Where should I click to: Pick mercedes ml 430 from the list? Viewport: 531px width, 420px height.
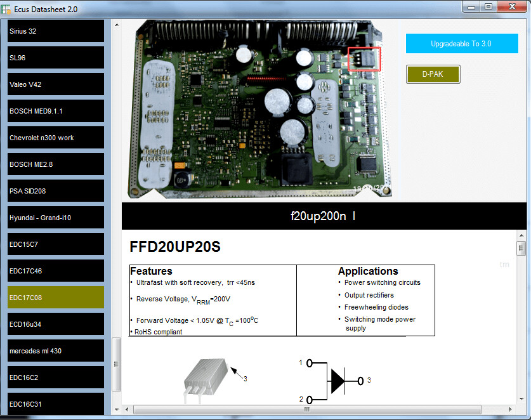(55, 351)
